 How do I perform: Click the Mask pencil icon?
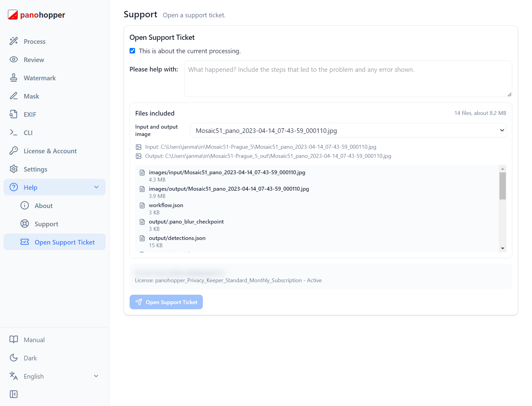(x=14, y=96)
